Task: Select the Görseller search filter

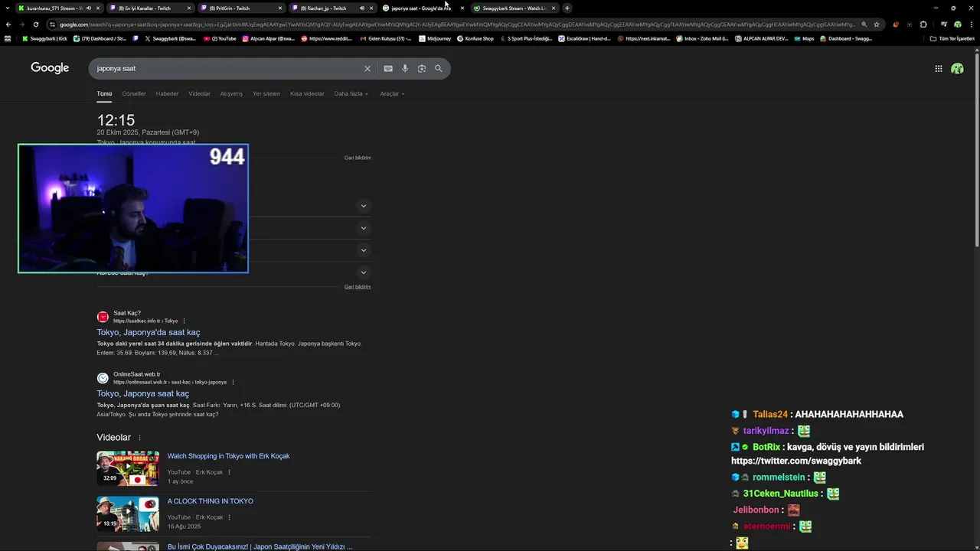Action: tap(134, 93)
